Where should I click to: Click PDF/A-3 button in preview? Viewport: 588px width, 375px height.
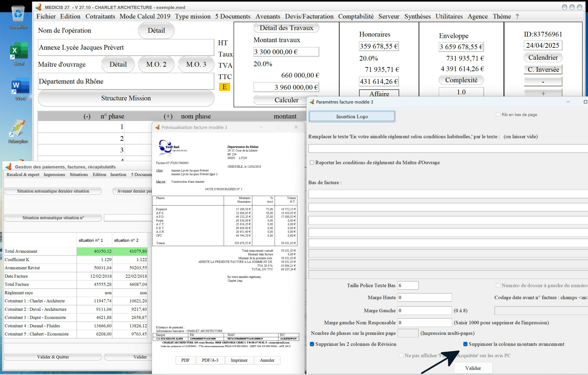(x=210, y=360)
